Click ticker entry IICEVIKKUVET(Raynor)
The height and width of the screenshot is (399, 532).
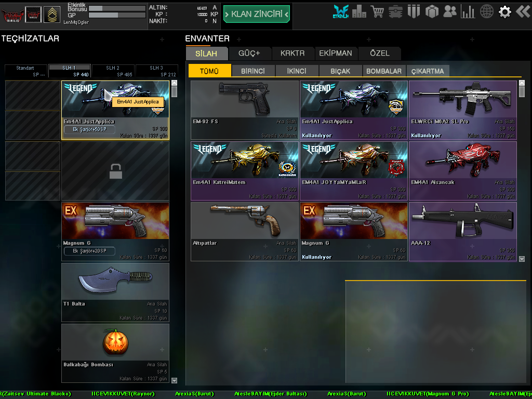coord(123,394)
